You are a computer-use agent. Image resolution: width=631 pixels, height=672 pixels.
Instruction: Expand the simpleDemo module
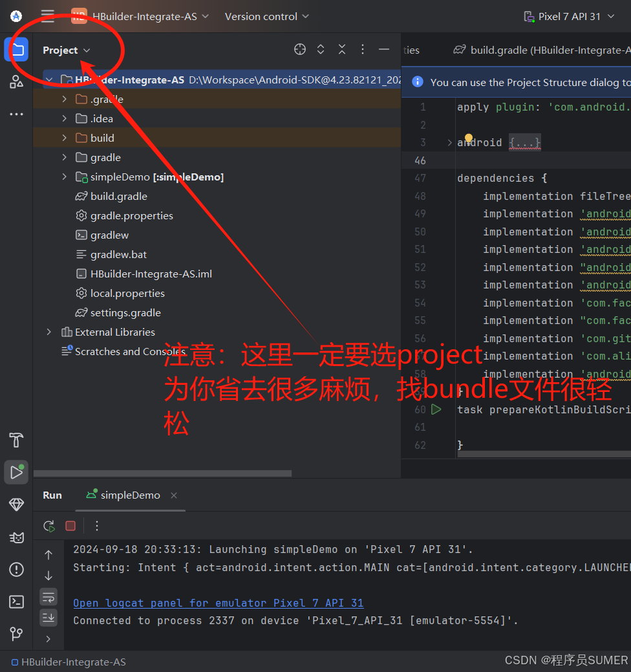coord(64,177)
